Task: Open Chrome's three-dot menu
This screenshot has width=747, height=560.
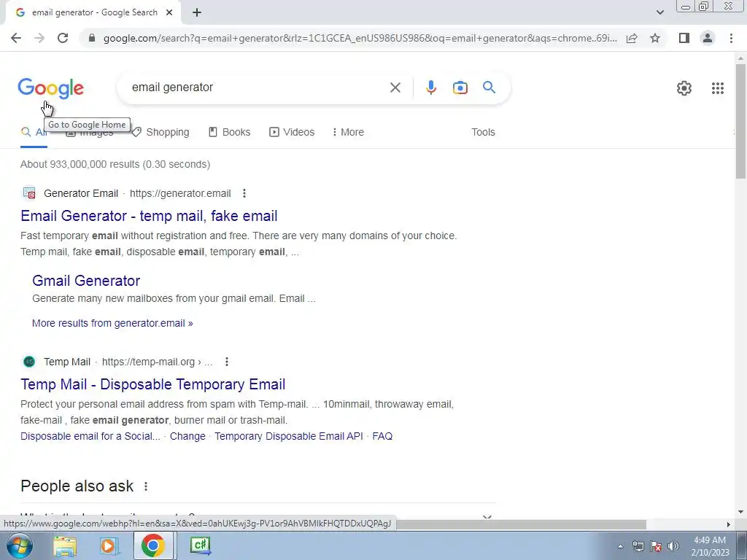Action: point(731,38)
